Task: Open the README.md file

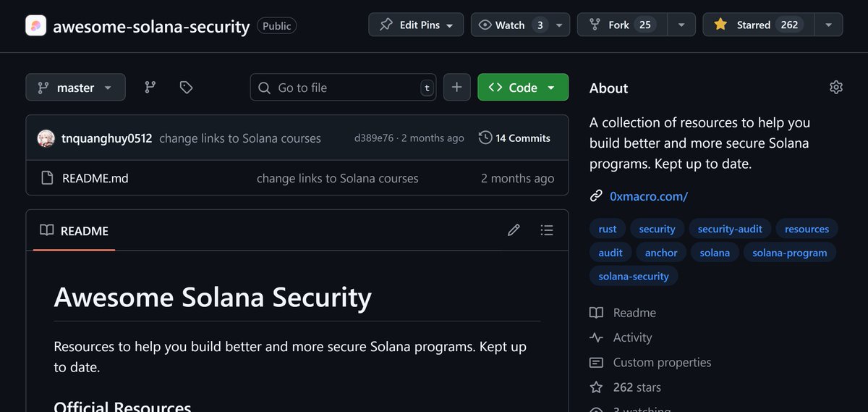Action: [x=95, y=178]
